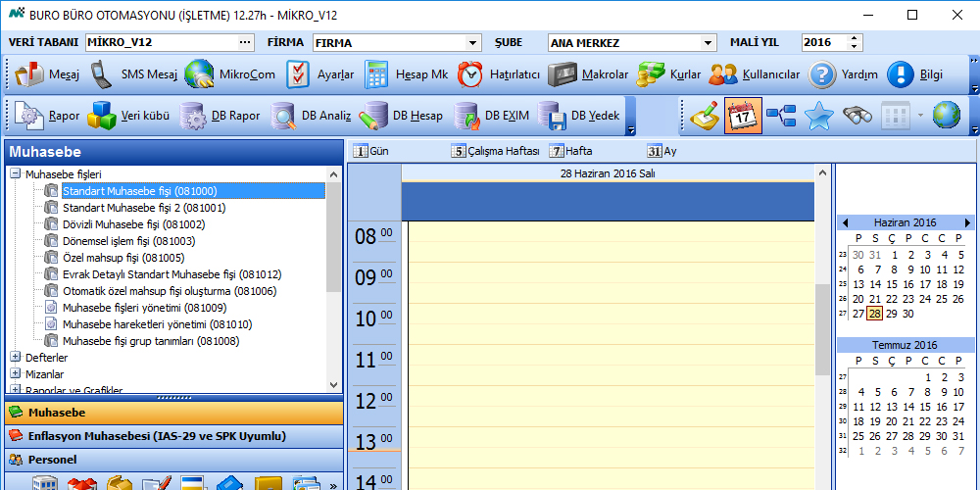Click the notepad with pencil icon
Viewport: 980px width, 490px height.
[705, 116]
